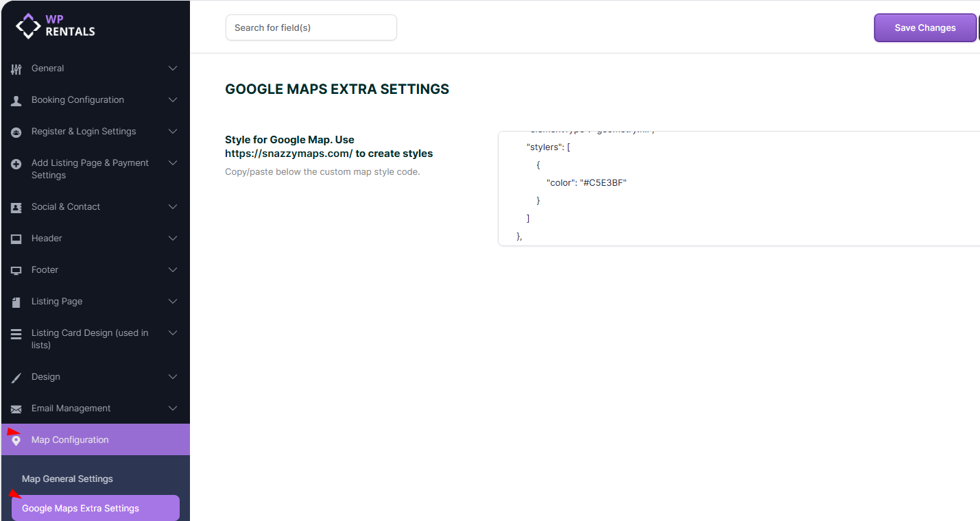This screenshot has width=980, height=521.
Task: Click the Add Listing plus icon
Action: [16, 164]
